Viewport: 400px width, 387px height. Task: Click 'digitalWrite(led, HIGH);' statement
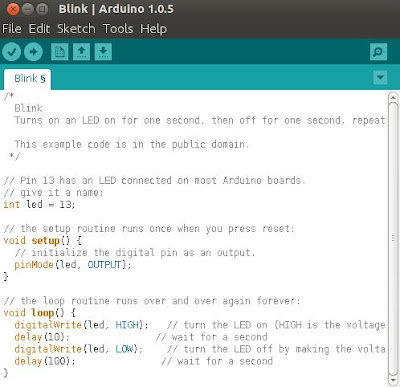click(x=81, y=325)
